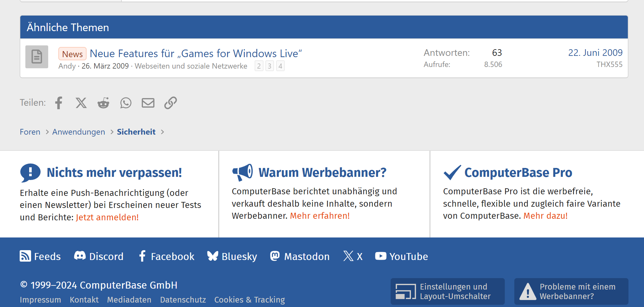Share via WhatsApp icon
Image resolution: width=644 pixels, height=307 pixels.
click(126, 103)
